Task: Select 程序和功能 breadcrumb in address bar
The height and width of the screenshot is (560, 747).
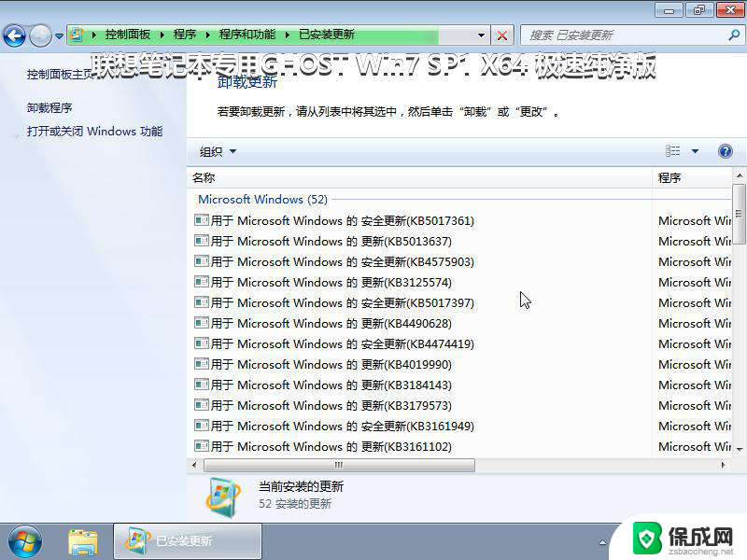Action: coord(247,35)
